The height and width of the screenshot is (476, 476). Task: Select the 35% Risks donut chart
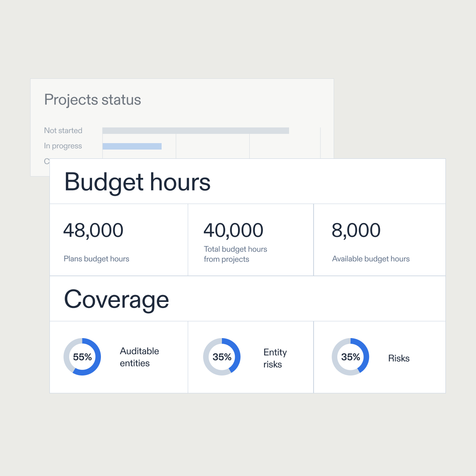click(x=350, y=357)
